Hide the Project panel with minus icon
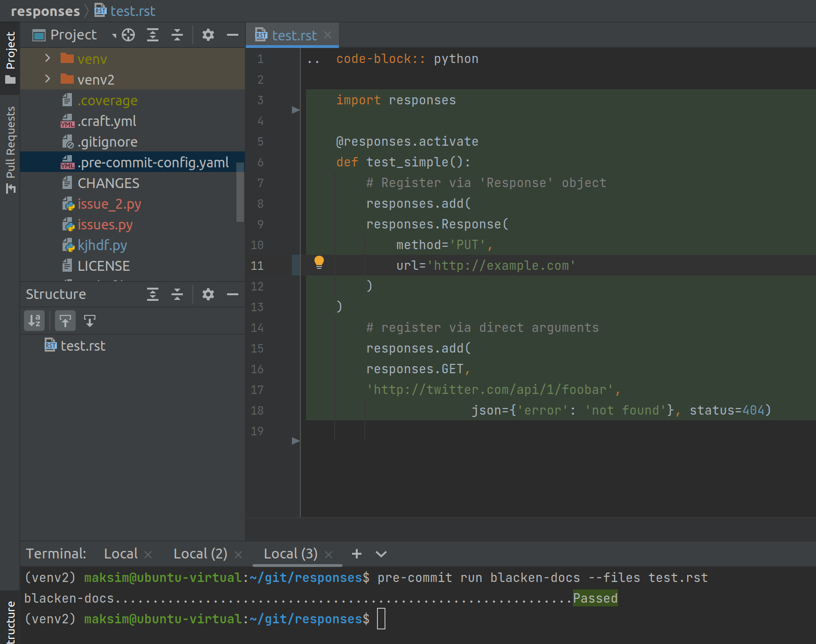This screenshot has width=816, height=644. (233, 35)
